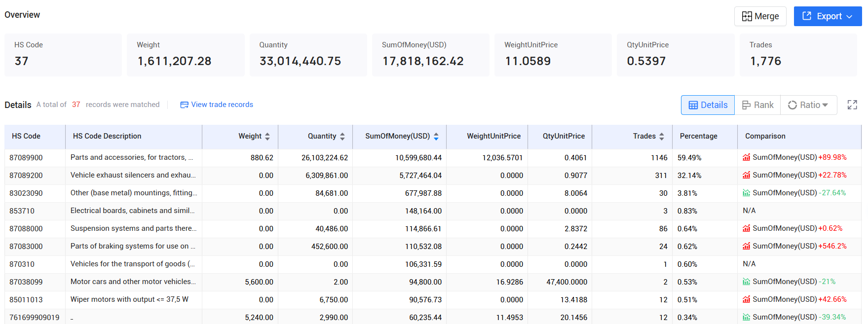Image resolution: width=868 pixels, height=324 pixels.
Task: Switch to the Rank tab
Action: pyautogui.click(x=757, y=105)
